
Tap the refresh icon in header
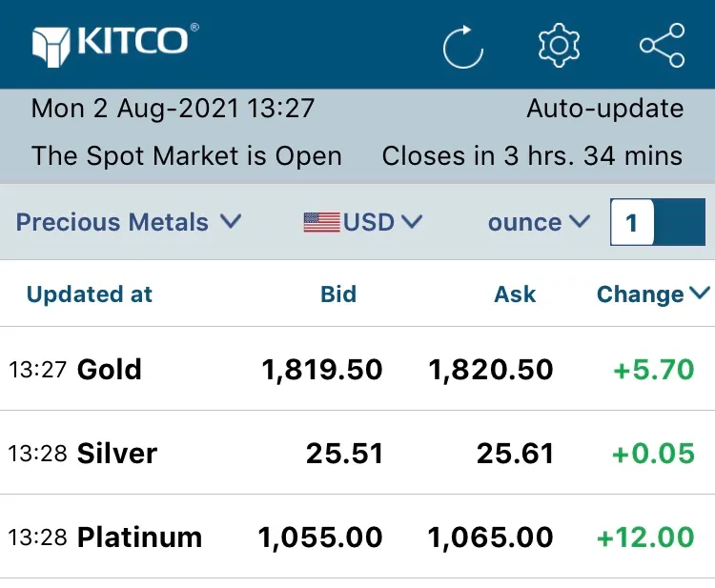463,46
